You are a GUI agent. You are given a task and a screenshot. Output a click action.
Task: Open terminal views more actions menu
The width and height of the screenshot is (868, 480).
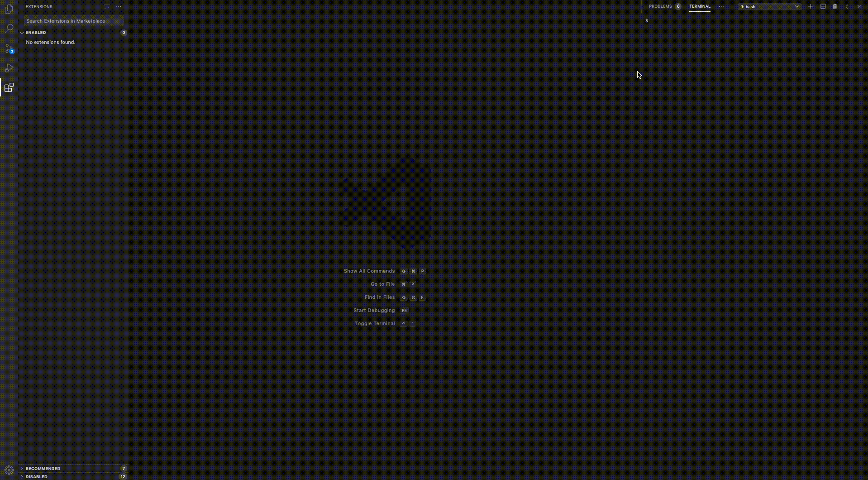(x=721, y=6)
